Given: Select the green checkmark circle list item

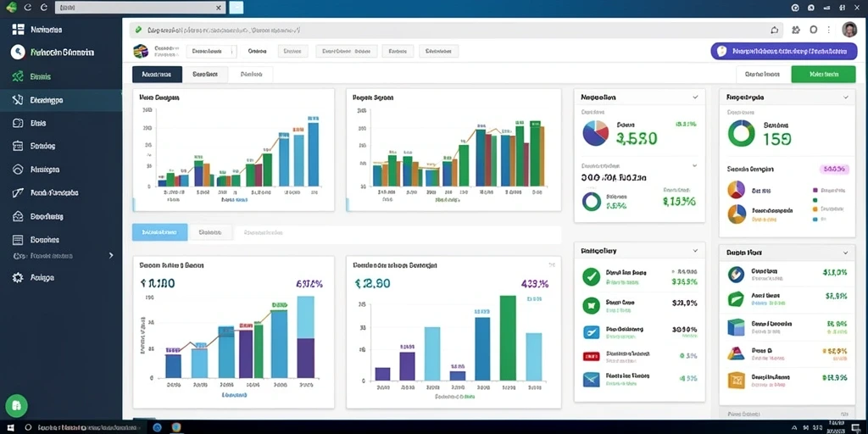Looking at the screenshot, I should point(591,276).
